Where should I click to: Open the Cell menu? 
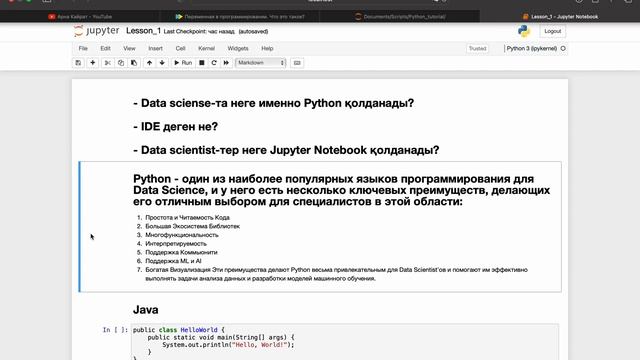coord(180,48)
